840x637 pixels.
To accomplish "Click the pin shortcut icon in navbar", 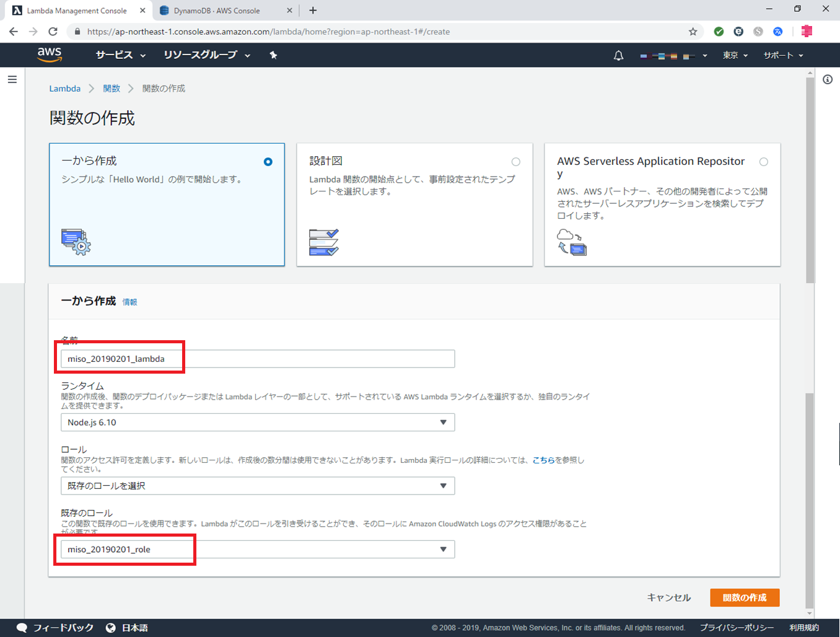I will (273, 55).
